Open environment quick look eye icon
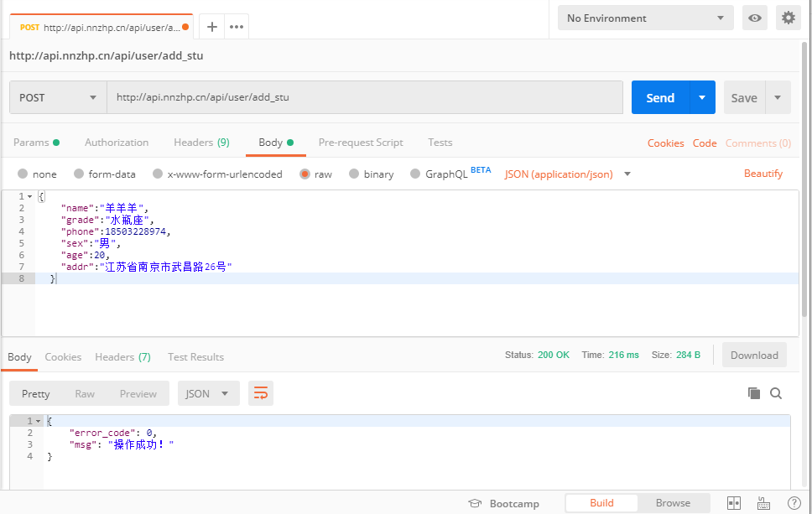812x514 pixels. click(x=754, y=18)
